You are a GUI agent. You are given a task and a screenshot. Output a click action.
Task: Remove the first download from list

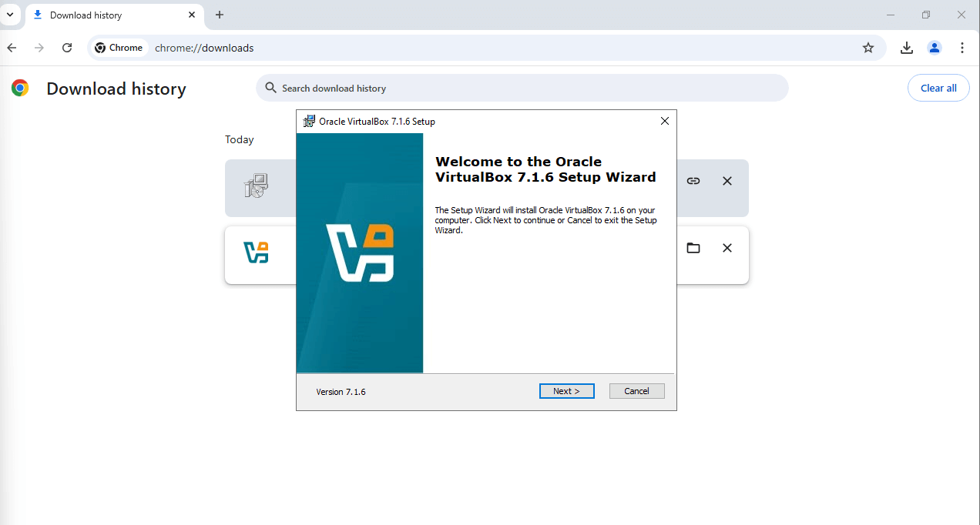(727, 181)
